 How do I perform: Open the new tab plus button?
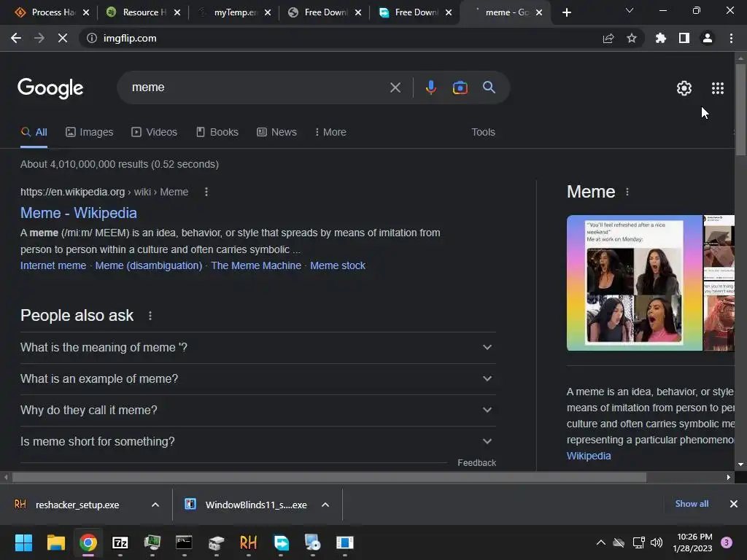(566, 12)
